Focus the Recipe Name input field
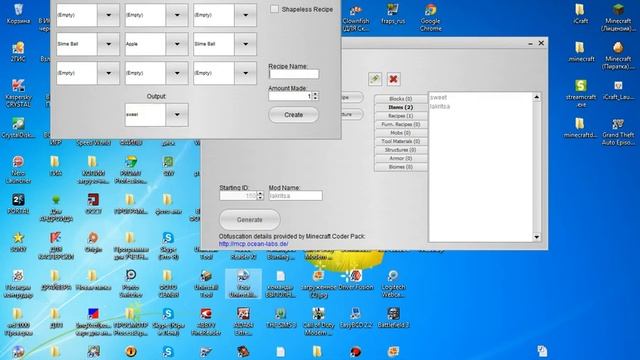The image size is (640, 360). tap(294, 74)
